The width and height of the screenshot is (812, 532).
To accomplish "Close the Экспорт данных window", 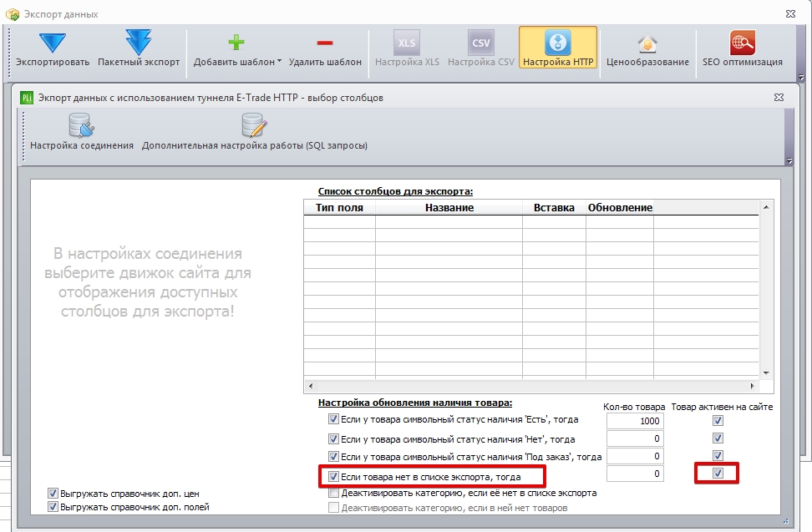I will coord(791,14).
